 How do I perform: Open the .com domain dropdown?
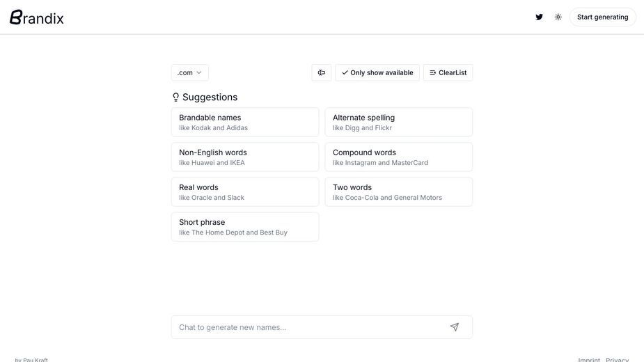coord(190,72)
